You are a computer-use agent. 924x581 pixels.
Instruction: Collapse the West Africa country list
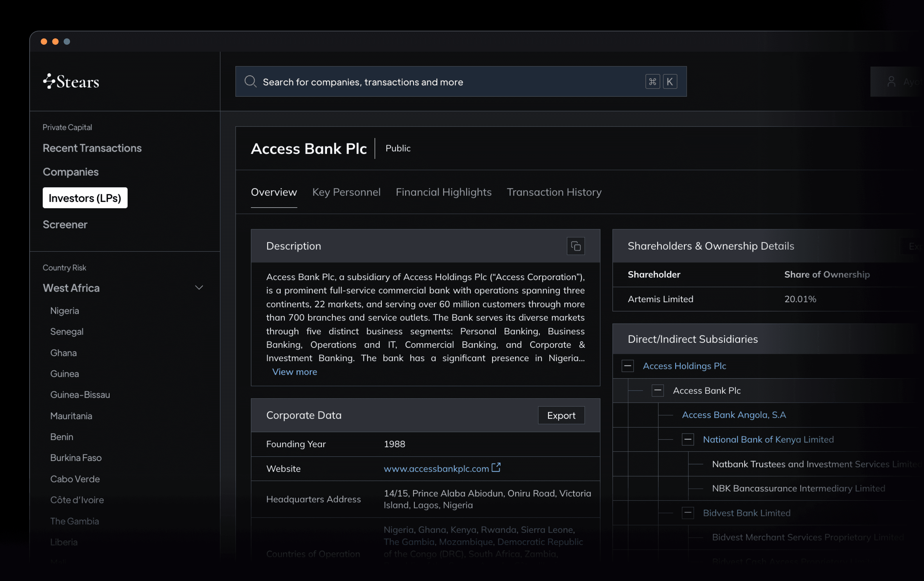(x=199, y=288)
